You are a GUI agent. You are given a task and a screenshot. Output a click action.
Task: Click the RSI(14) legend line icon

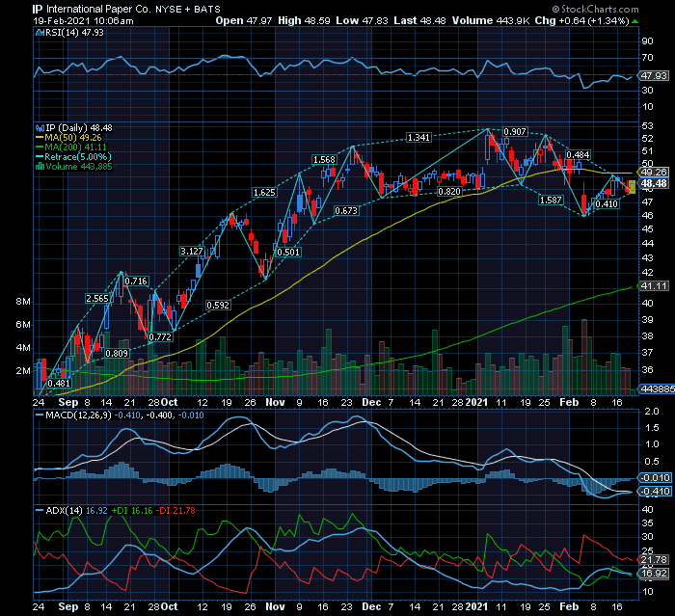point(40,33)
